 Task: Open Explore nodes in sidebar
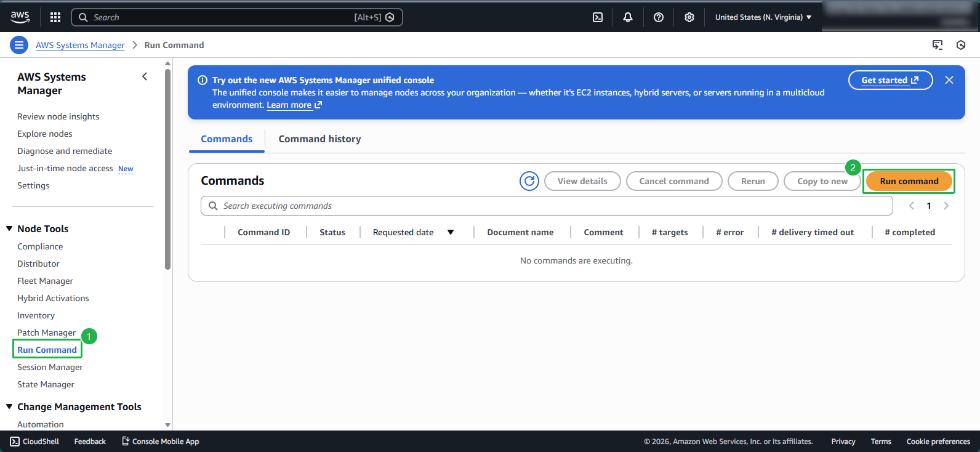pos(45,134)
